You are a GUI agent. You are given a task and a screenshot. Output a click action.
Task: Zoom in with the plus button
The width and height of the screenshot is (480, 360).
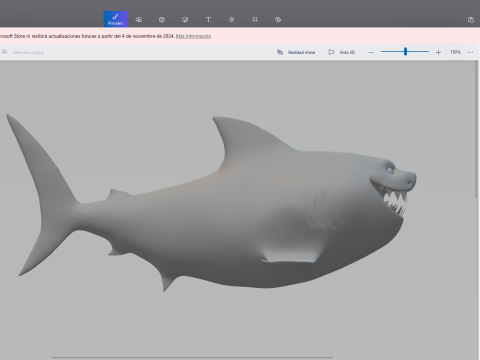tap(438, 52)
